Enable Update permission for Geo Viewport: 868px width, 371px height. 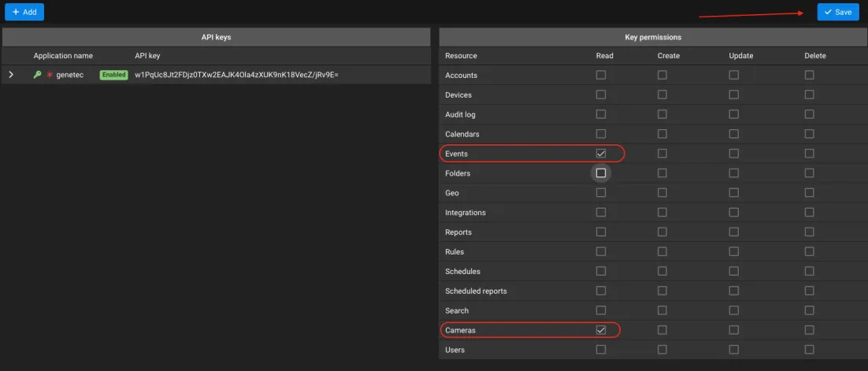[x=733, y=193]
